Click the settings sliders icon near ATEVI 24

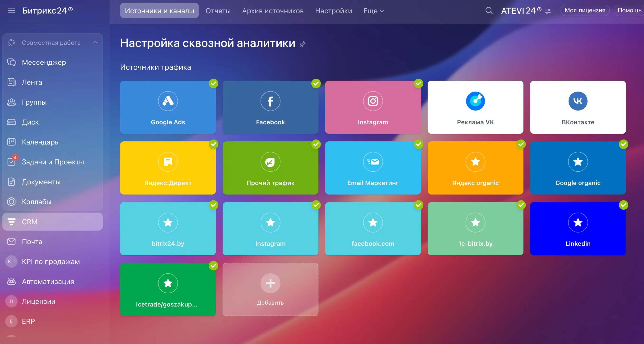[x=548, y=11]
